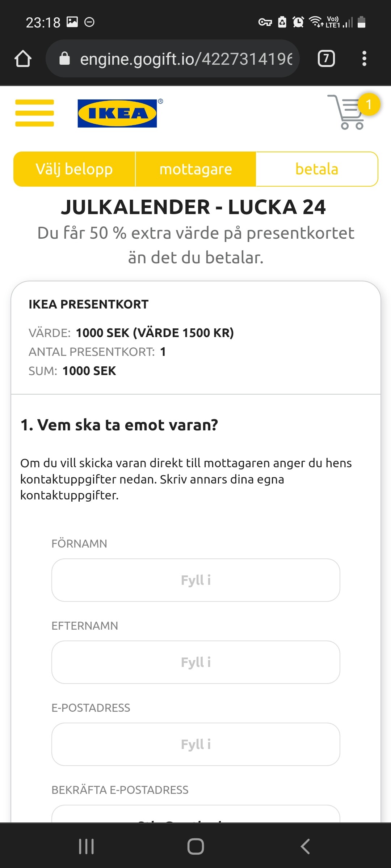Select the mottagare step tab
Image resolution: width=391 pixels, height=868 pixels.
coord(195,169)
